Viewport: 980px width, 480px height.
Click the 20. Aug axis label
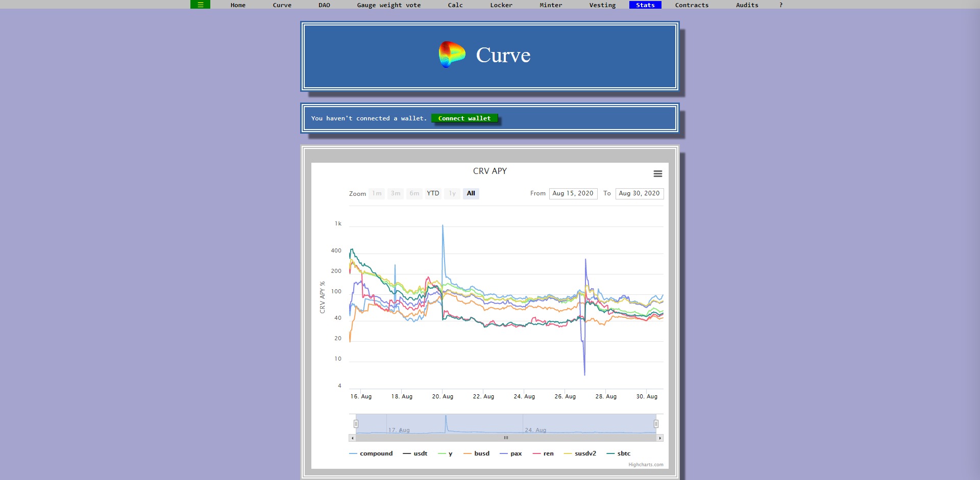pyautogui.click(x=443, y=396)
